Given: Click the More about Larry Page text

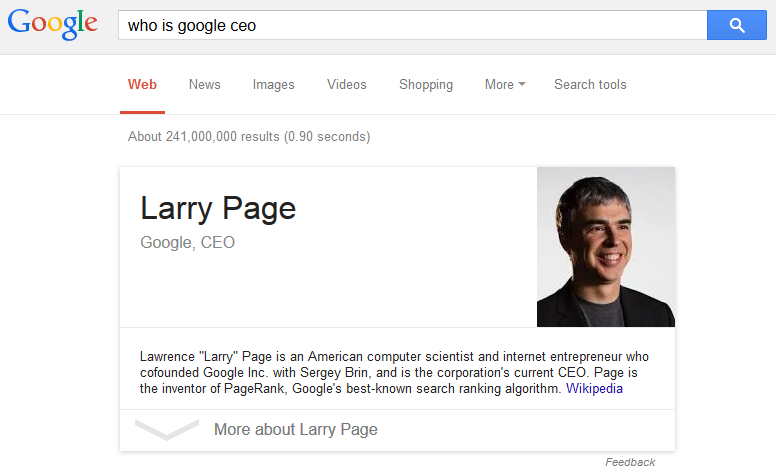Looking at the screenshot, I should coord(295,430).
